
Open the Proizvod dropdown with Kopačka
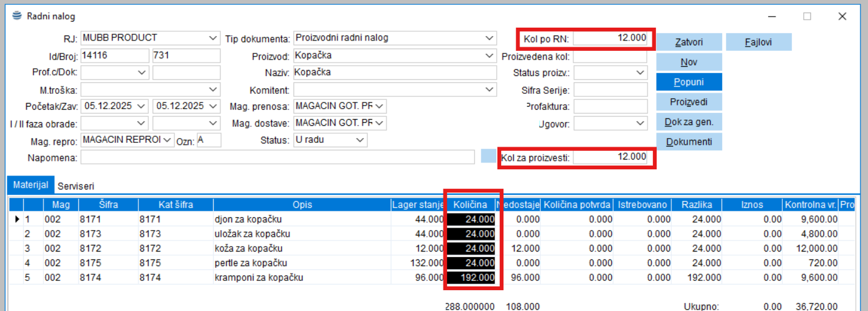[x=489, y=56]
